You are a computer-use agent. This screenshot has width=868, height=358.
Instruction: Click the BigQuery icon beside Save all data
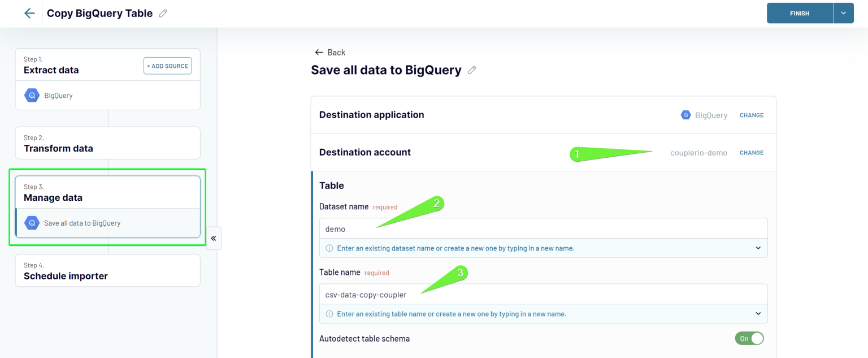33,223
